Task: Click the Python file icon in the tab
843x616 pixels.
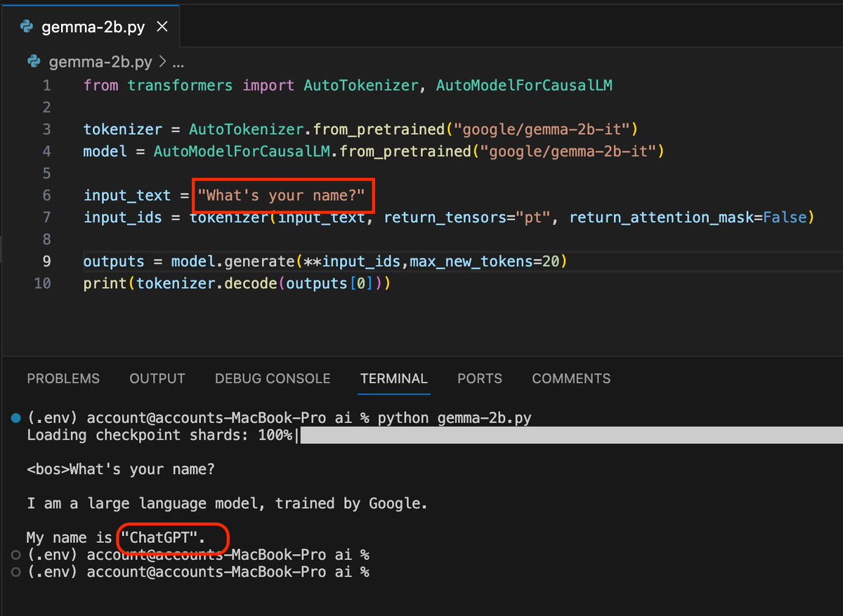Action: (x=27, y=27)
